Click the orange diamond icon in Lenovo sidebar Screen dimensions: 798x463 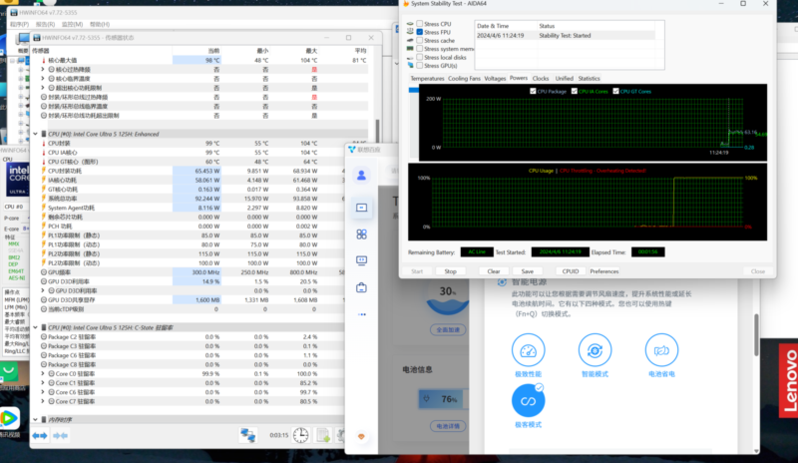tap(361, 437)
